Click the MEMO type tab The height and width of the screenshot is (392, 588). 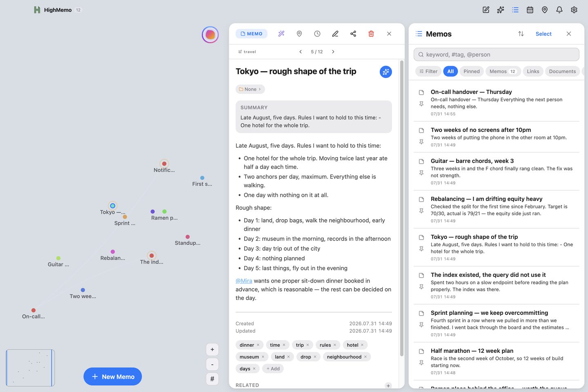(252, 34)
